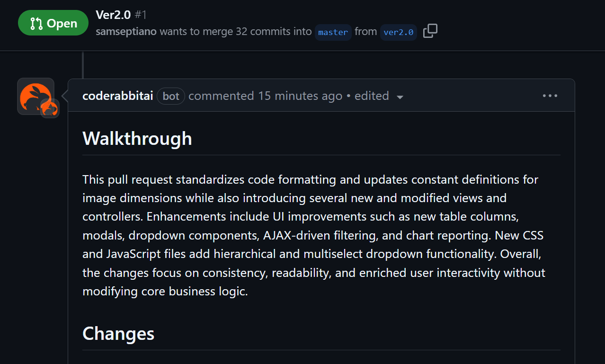Select the ver2.0 head branch label
605x364 pixels.
(x=398, y=32)
